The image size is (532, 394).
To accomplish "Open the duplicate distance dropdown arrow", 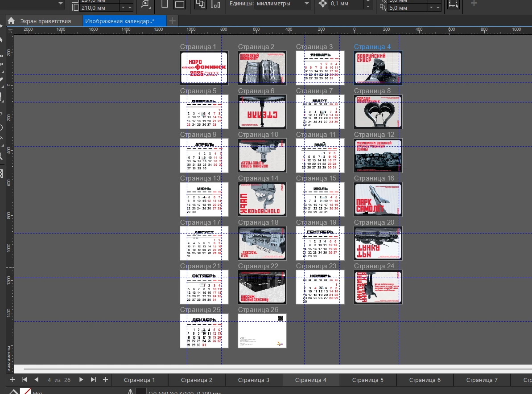I will [x=432, y=8].
